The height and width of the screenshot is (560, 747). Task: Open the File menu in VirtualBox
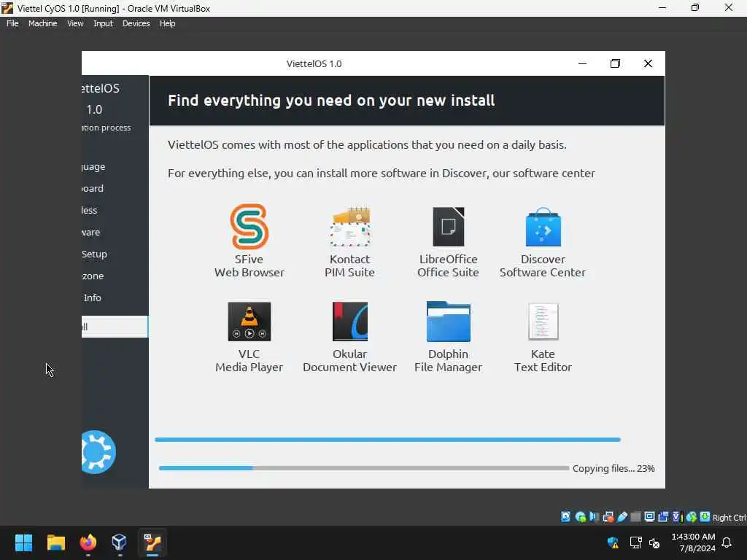click(x=12, y=23)
